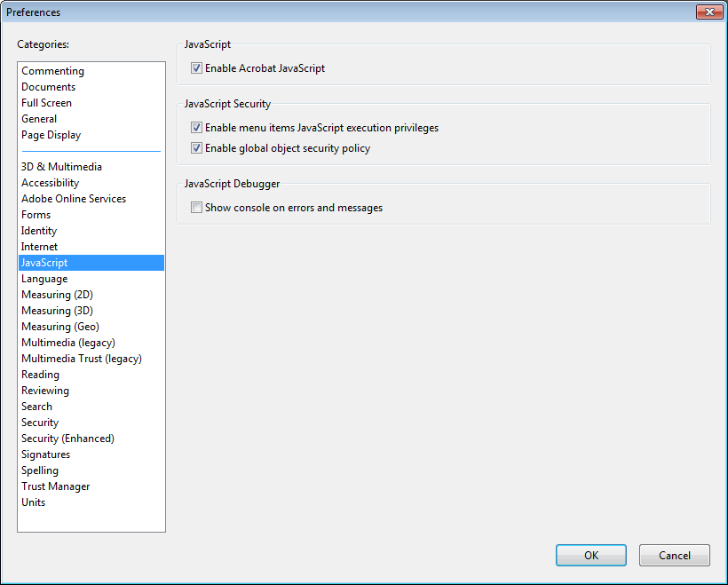Select the highlighted JavaScript category
This screenshot has width=728, height=585.
[91, 263]
